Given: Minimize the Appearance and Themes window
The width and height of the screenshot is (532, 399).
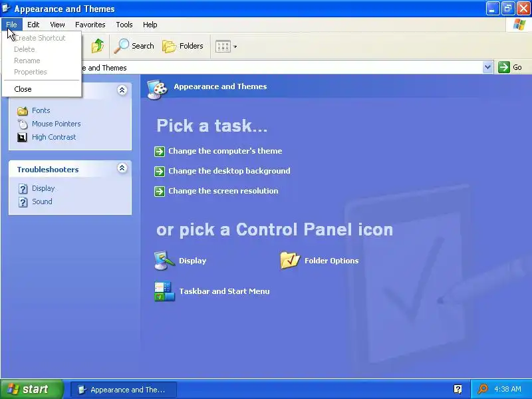Looking at the screenshot, I should point(492,9).
